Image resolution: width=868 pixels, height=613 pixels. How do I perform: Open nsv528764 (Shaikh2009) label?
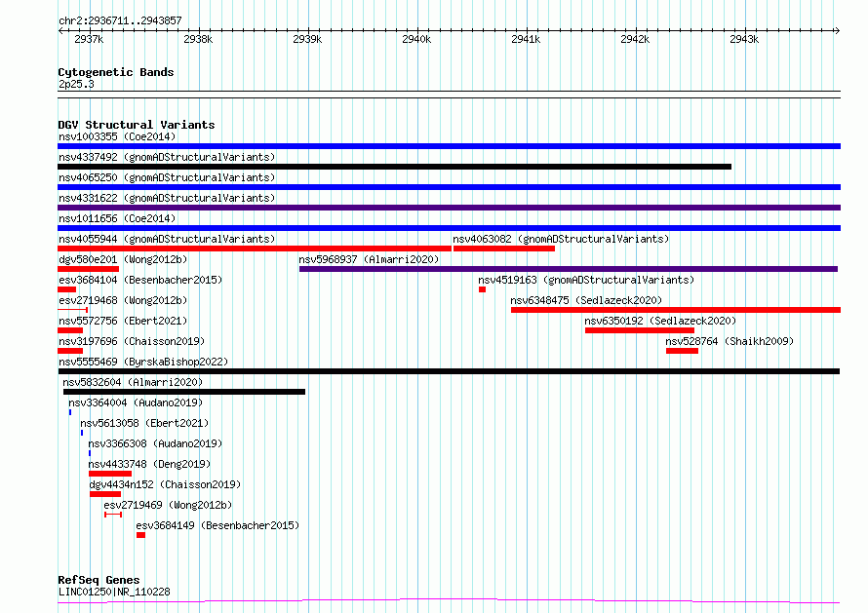(x=730, y=341)
